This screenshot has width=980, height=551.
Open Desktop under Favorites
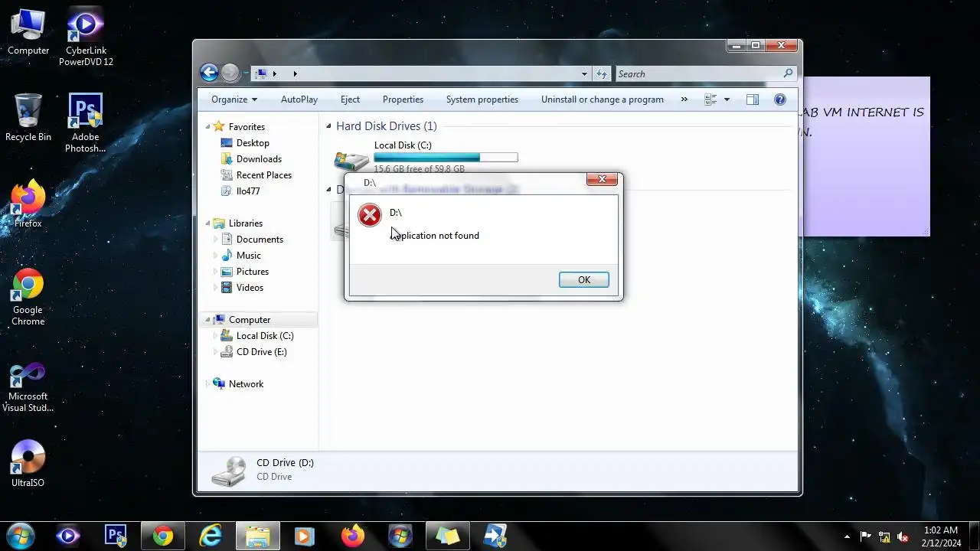[x=253, y=143]
